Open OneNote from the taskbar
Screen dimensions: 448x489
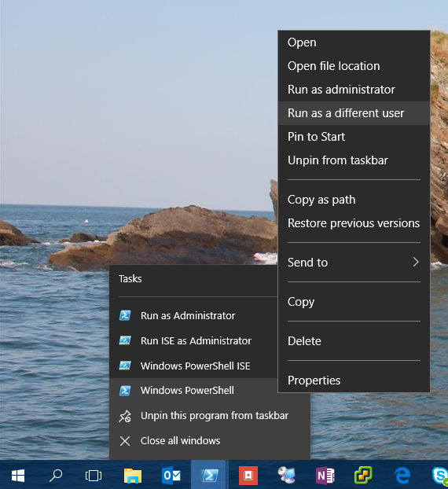point(325,476)
